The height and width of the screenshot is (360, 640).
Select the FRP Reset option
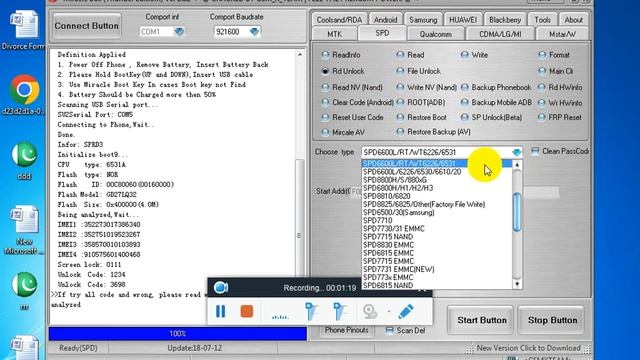tap(560, 117)
